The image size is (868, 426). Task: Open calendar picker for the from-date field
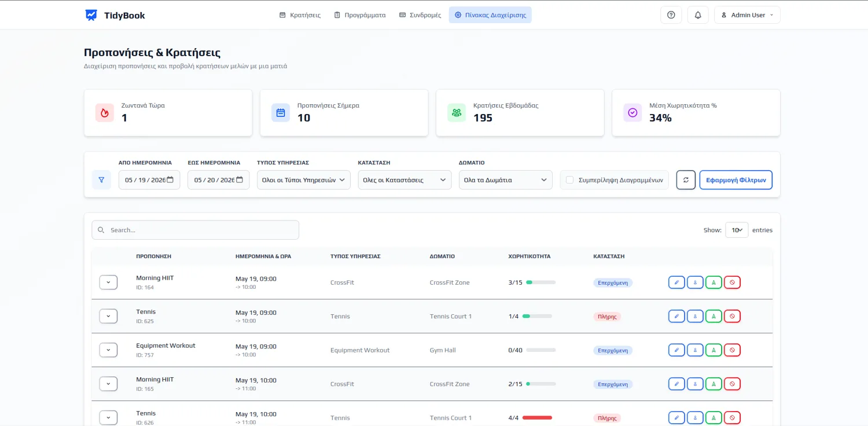click(170, 179)
